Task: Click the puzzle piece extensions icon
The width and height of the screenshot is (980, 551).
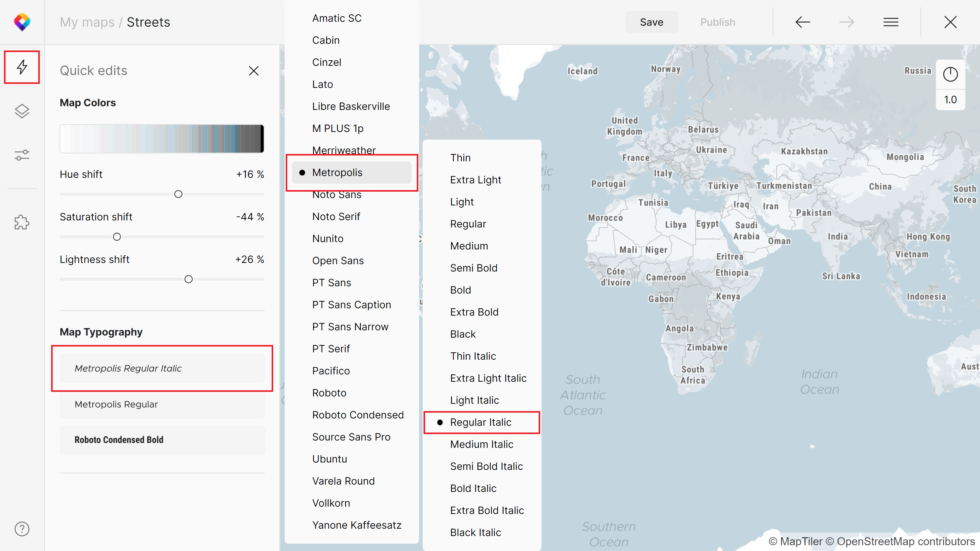Action: point(22,223)
